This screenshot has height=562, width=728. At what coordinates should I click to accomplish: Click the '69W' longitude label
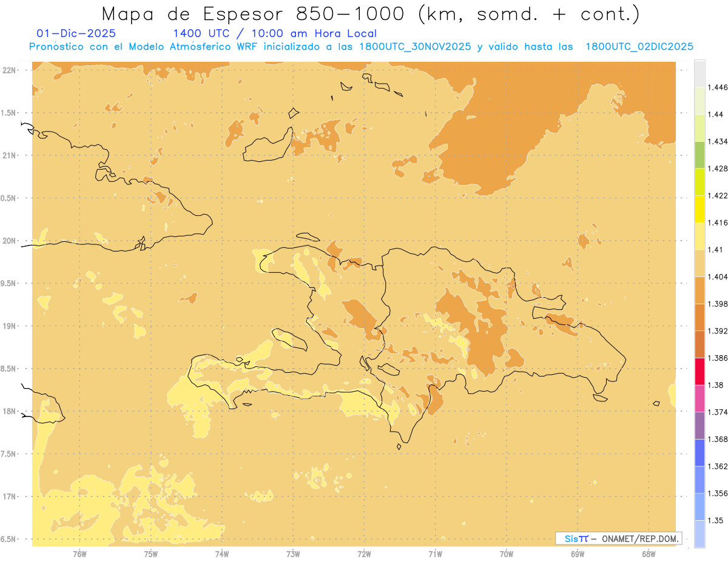(x=577, y=554)
